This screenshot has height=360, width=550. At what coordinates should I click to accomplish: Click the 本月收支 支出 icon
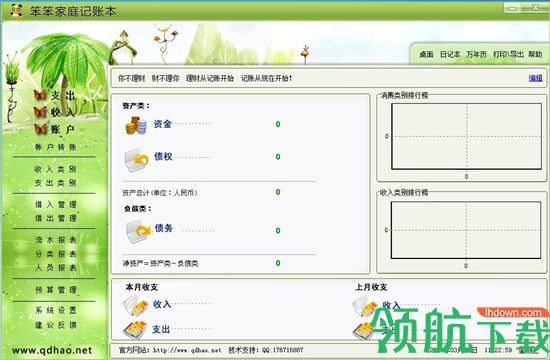pos(135,329)
